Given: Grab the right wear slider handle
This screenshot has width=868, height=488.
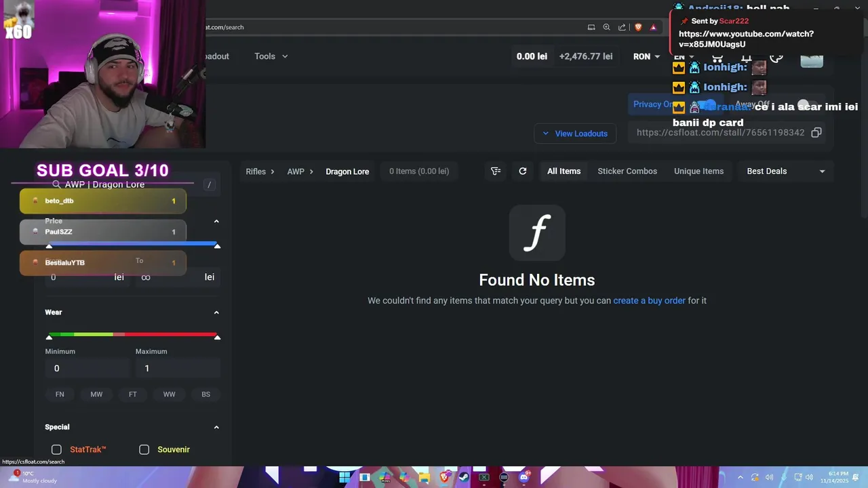Looking at the screenshot, I should [217, 337].
